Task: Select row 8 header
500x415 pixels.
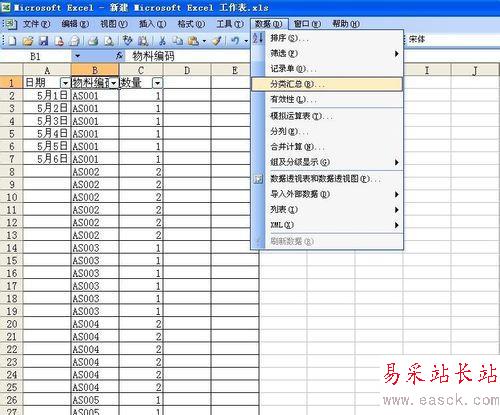Action: point(12,172)
